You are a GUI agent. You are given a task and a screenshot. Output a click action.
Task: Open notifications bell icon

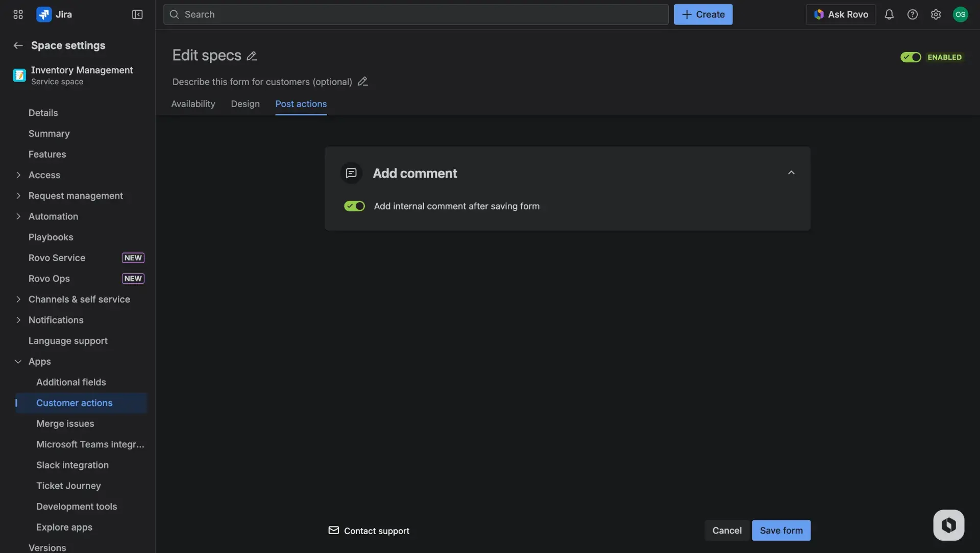click(x=889, y=14)
